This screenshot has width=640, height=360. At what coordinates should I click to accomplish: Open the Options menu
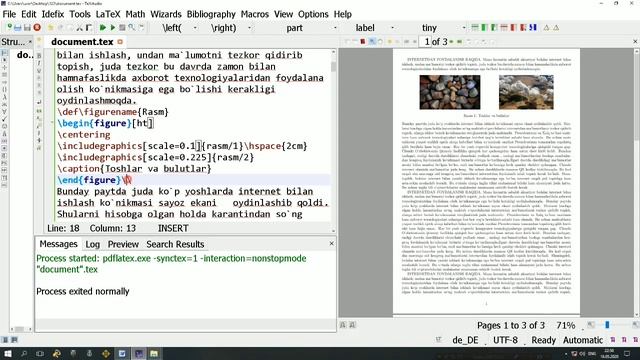[313, 14]
